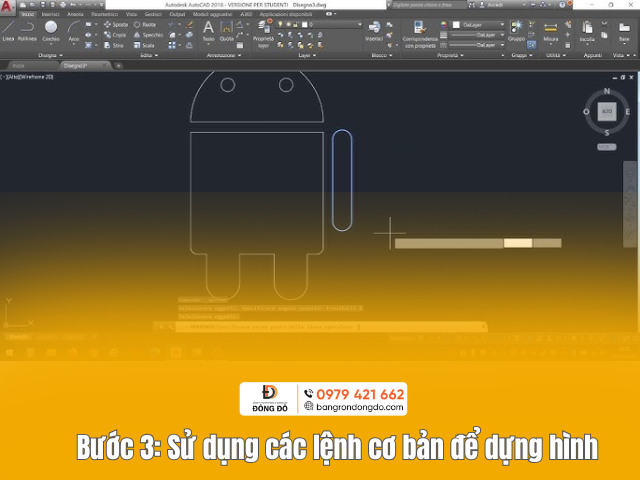Click Corrispondenza con proprietà tool

click(x=420, y=34)
